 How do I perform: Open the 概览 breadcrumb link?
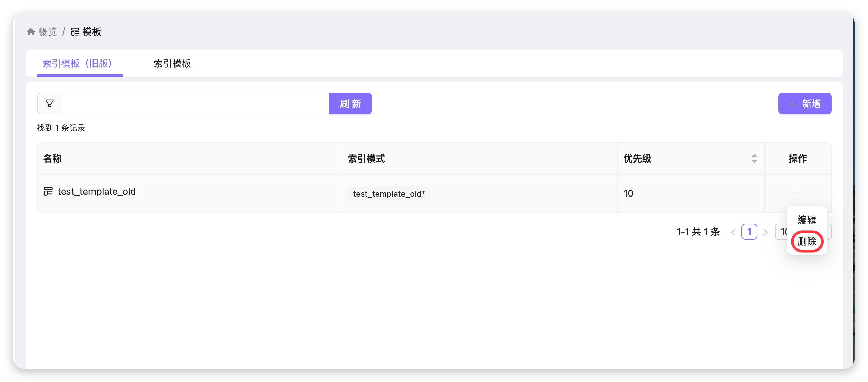pyautogui.click(x=48, y=32)
